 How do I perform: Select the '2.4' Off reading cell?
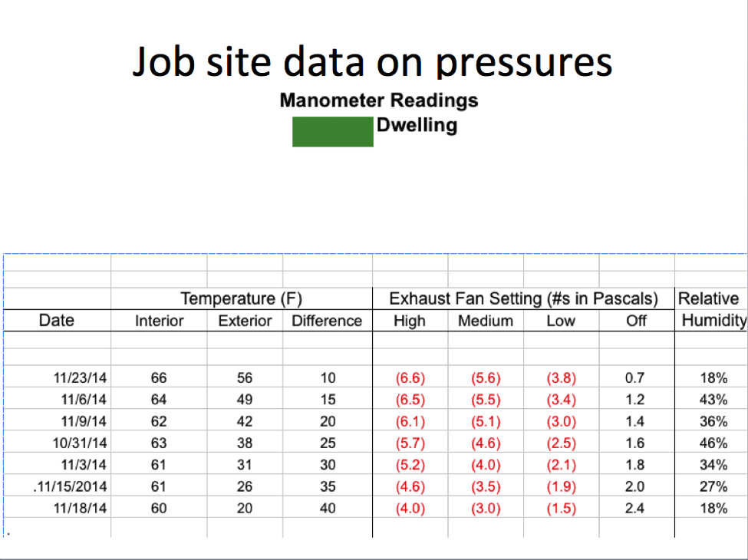[635, 508]
